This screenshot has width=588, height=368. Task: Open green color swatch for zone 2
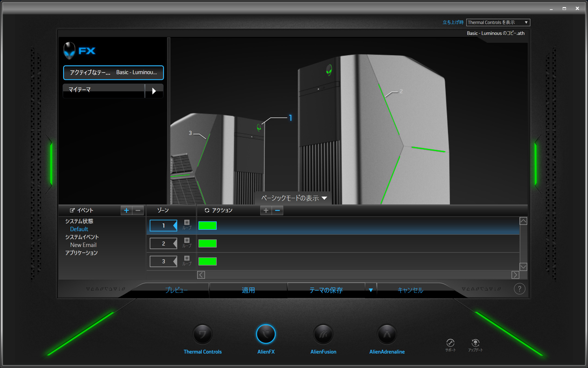coord(207,243)
